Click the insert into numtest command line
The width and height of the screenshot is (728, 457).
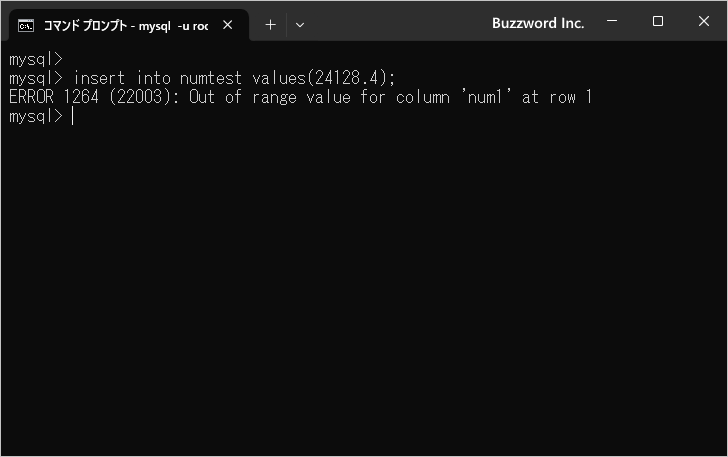pyautogui.click(x=202, y=78)
